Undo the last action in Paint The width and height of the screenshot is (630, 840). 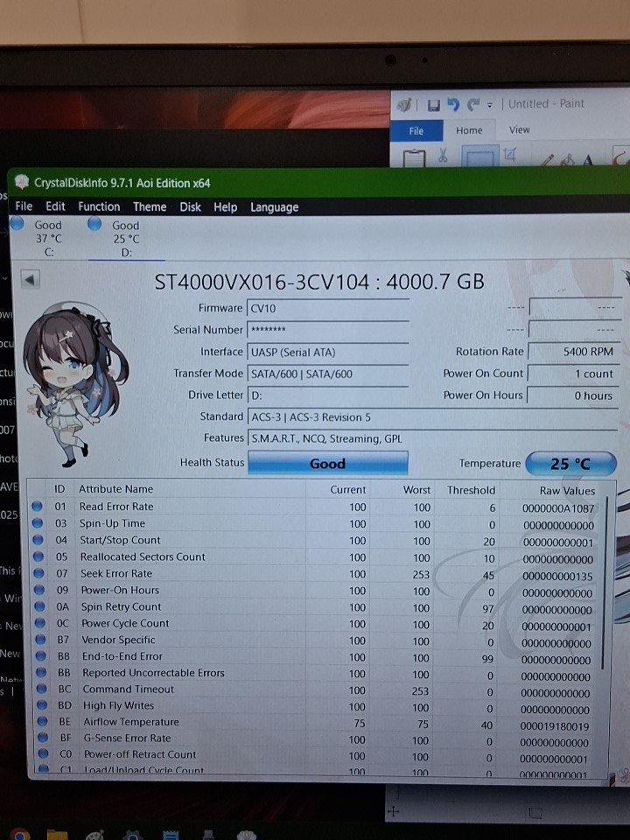[x=452, y=105]
